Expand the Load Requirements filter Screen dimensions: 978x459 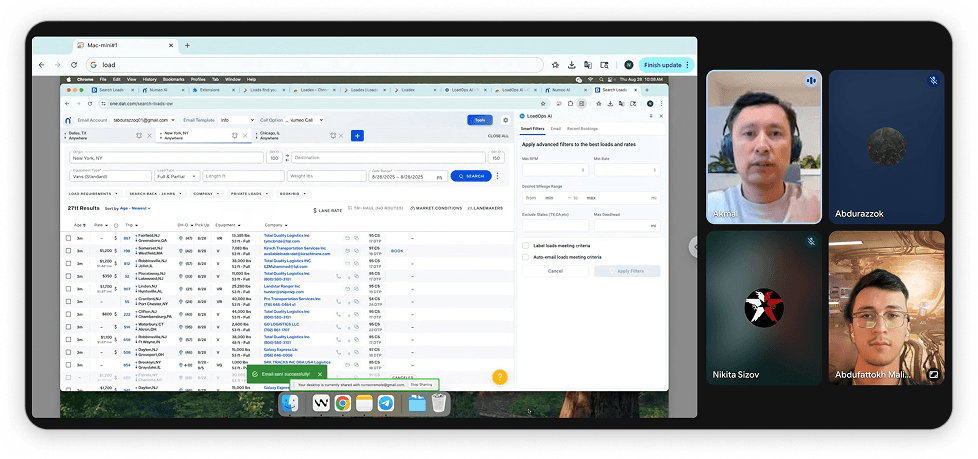[93, 194]
